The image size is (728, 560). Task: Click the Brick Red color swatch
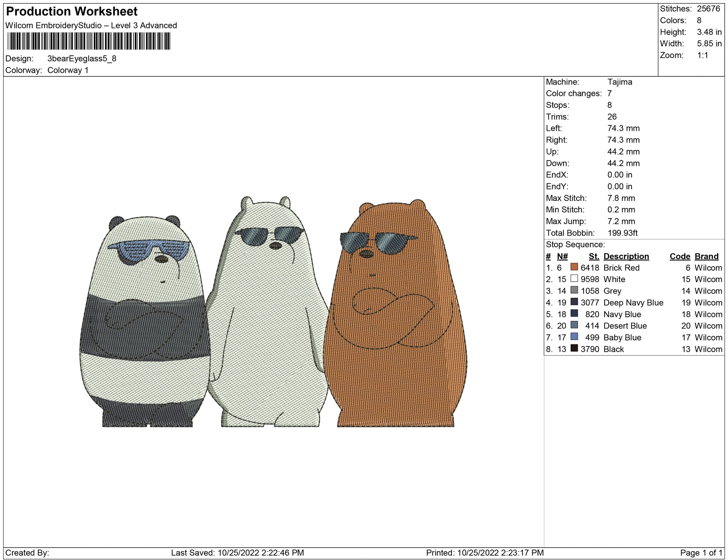574,267
